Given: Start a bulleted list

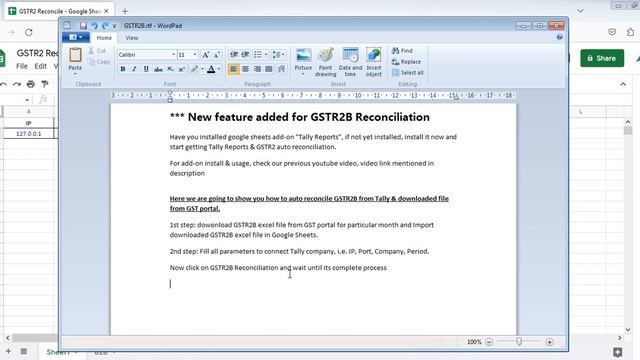Looking at the screenshot, I should pyautogui.click(x=258, y=55).
